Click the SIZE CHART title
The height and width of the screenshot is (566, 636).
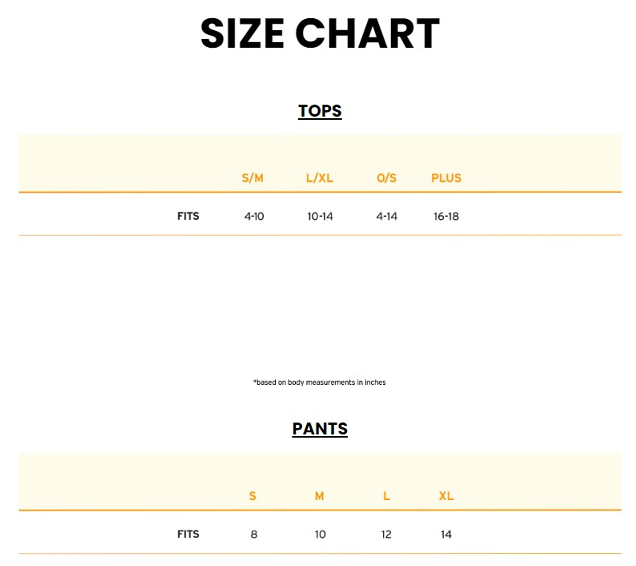pyautogui.click(x=319, y=34)
